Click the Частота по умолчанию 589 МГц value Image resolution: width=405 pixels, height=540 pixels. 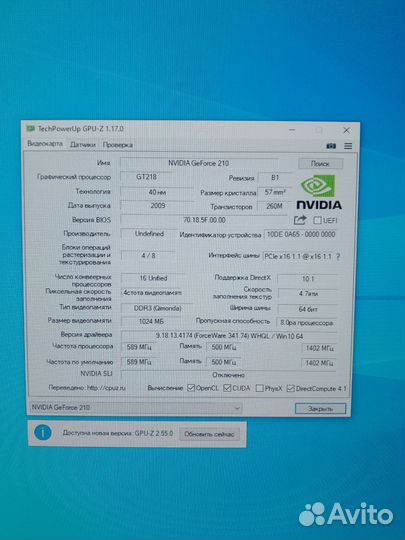click(139, 362)
